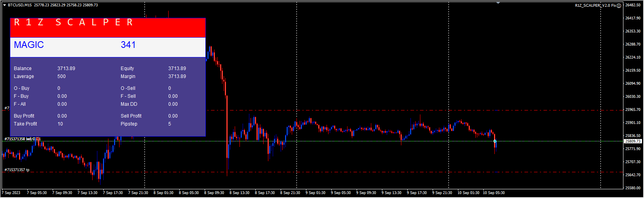Click the BTCUSD,M15 symbol title
This screenshot has height=198, width=644.
click(x=21, y=5)
